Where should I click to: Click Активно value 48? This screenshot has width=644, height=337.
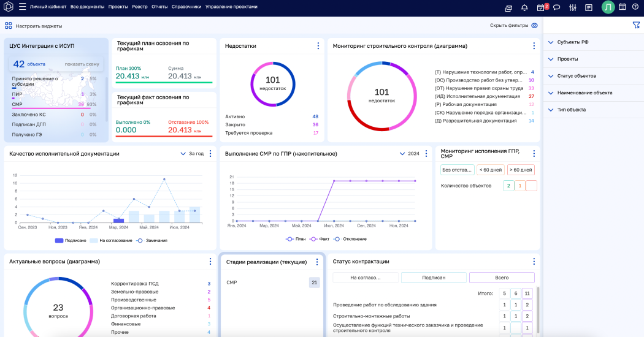point(315,116)
